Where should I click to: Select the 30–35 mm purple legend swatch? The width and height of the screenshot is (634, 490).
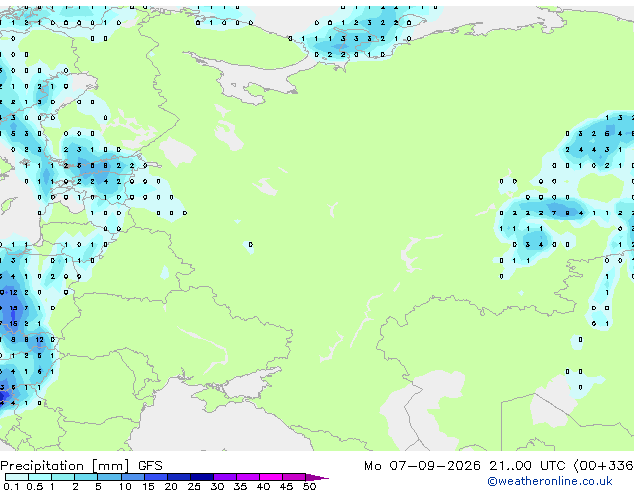click(x=224, y=477)
